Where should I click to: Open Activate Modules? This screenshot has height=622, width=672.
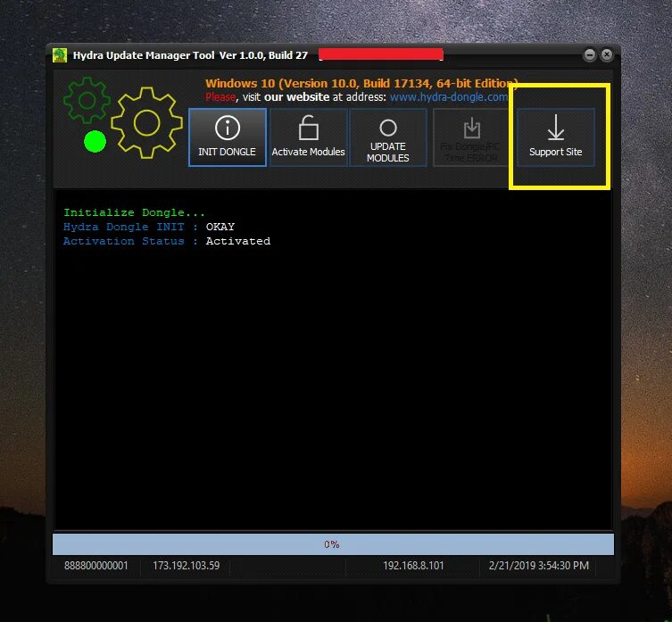pyautogui.click(x=308, y=137)
